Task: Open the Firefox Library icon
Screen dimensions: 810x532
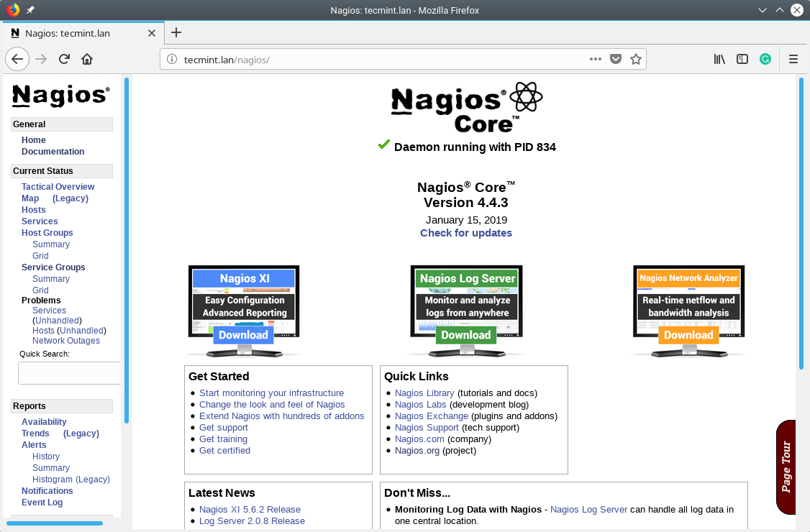Action: pyautogui.click(x=719, y=59)
